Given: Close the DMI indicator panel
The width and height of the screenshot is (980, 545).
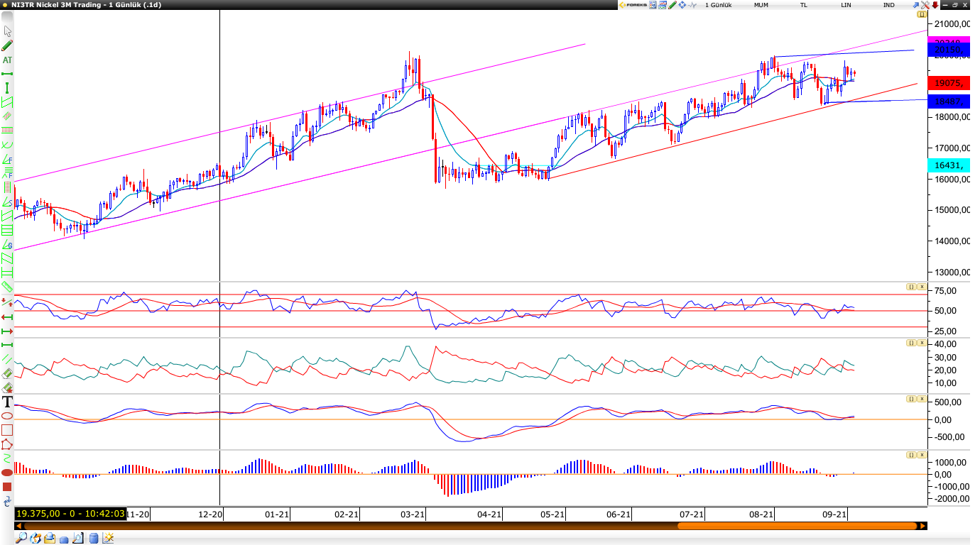Looking at the screenshot, I should [922, 343].
